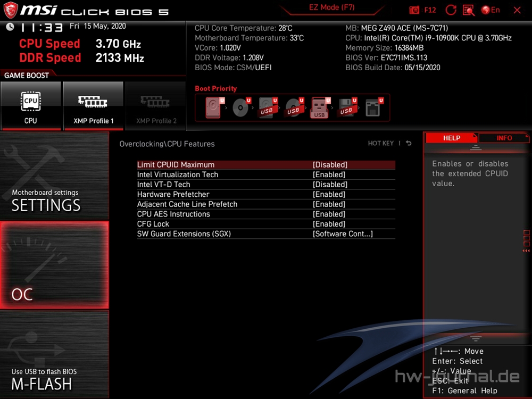The height and width of the screenshot is (399, 532).
Task: Select the Intel VT-D Tech label
Action: pyautogui.click(x=163, y=184)
